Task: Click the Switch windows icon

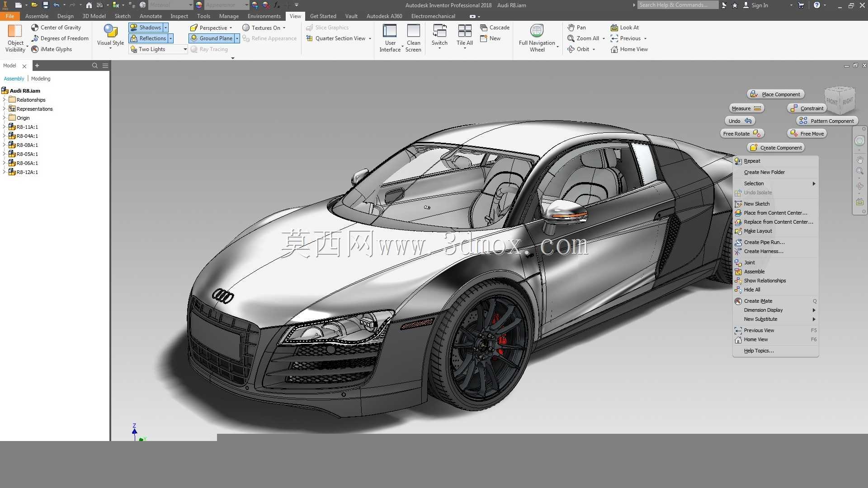Action: [439, 31]
